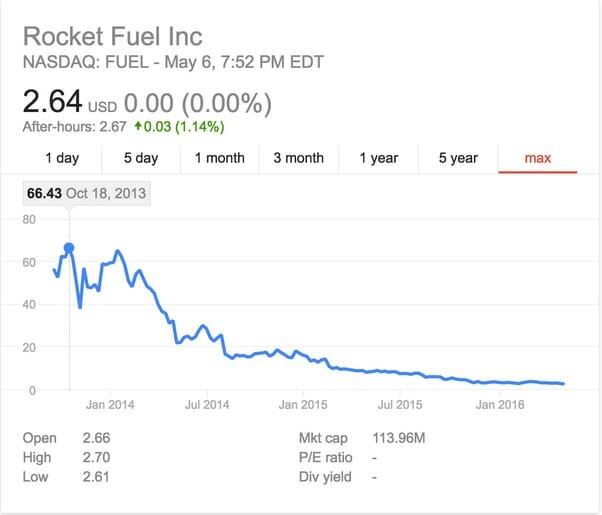Click the Jul 2015 axis label
The width and height of the screenshot is (602, 515).
[400, 405]
